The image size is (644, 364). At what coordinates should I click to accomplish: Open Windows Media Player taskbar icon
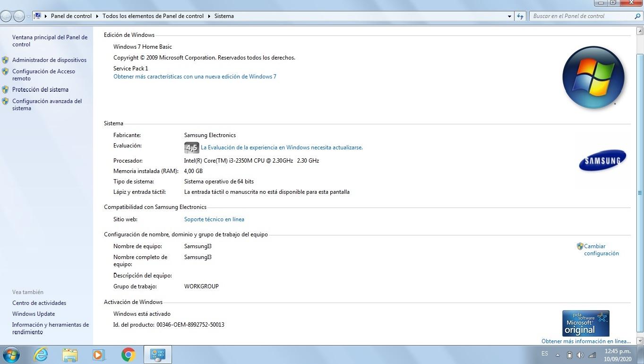(x=99, y=355)
